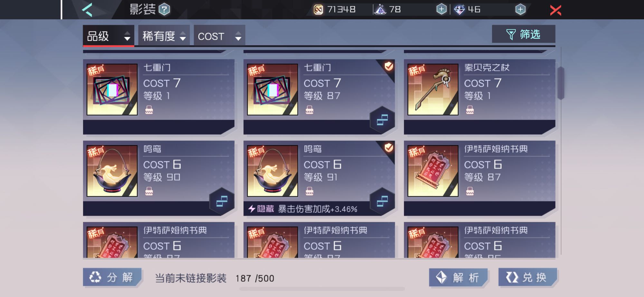The image size is (644, 297).
Task: Tap the gold coin currency icon
Action: pyautogui.click(x=318, y=10)
